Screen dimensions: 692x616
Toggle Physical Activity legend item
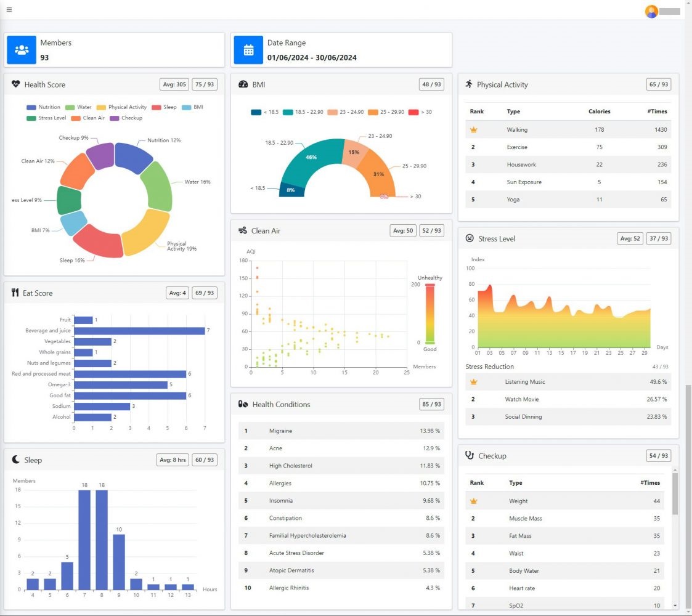click(x=121, y=107)
